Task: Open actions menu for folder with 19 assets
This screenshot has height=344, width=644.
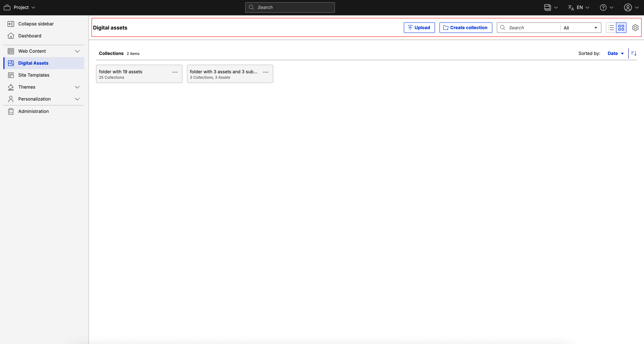Action: (x=174, y=72)
